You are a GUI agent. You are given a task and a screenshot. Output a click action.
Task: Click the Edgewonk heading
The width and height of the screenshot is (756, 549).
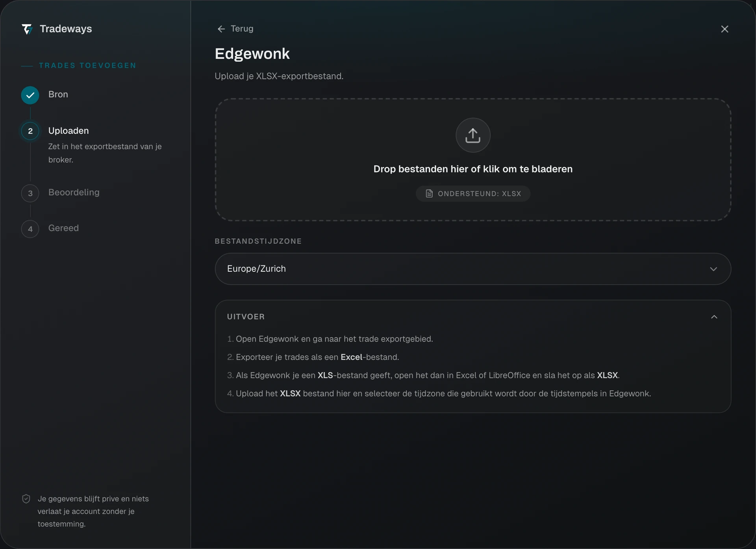(252, 54)
